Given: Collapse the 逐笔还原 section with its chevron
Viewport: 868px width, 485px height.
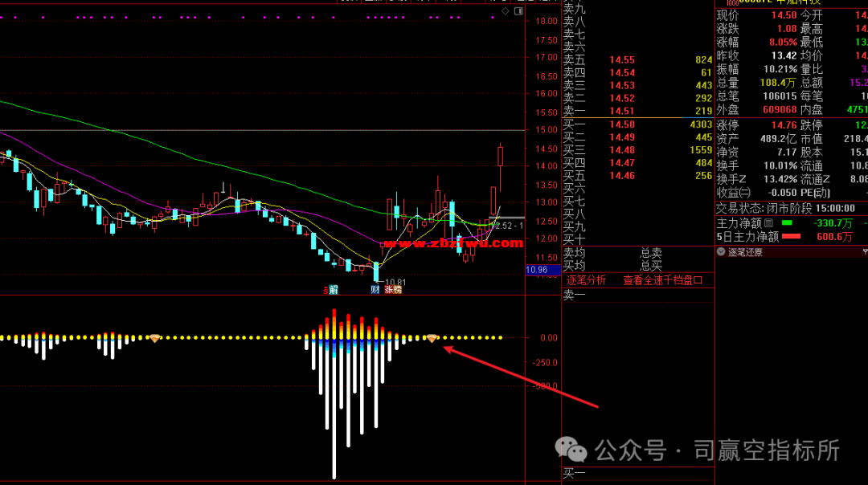Looking at the screenshot, I should click(x=721, y=251).
